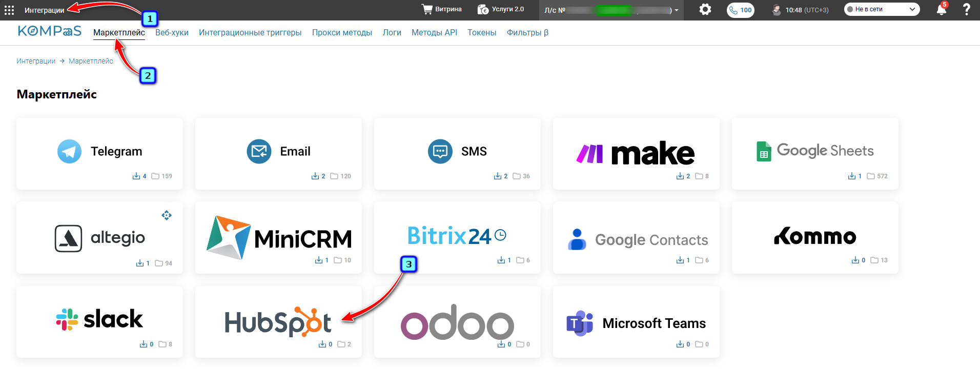Open the Логи tab
Screen dimensions: 980x369
pos(392,33)
